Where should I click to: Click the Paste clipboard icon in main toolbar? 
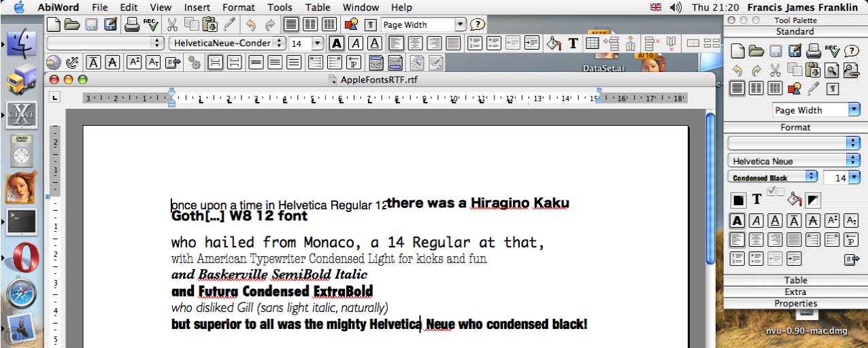210,24
